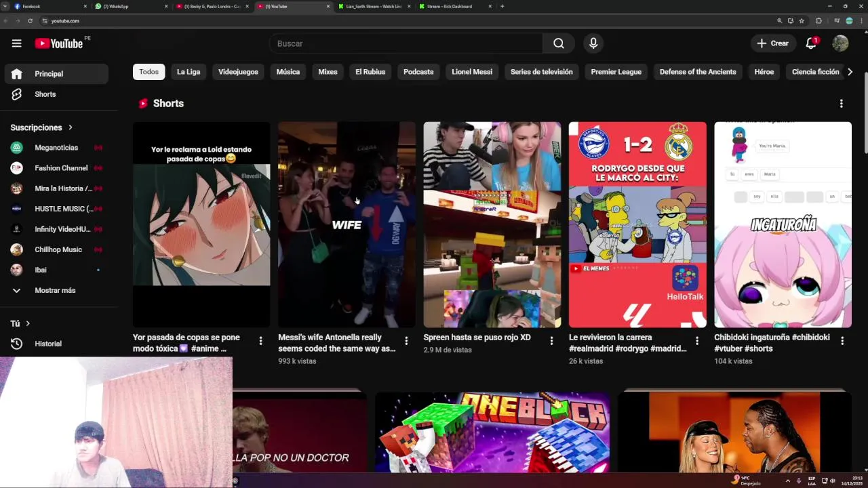868x488 pixels.
Task: Open options for Spreen short
Action: click(551, 341)
